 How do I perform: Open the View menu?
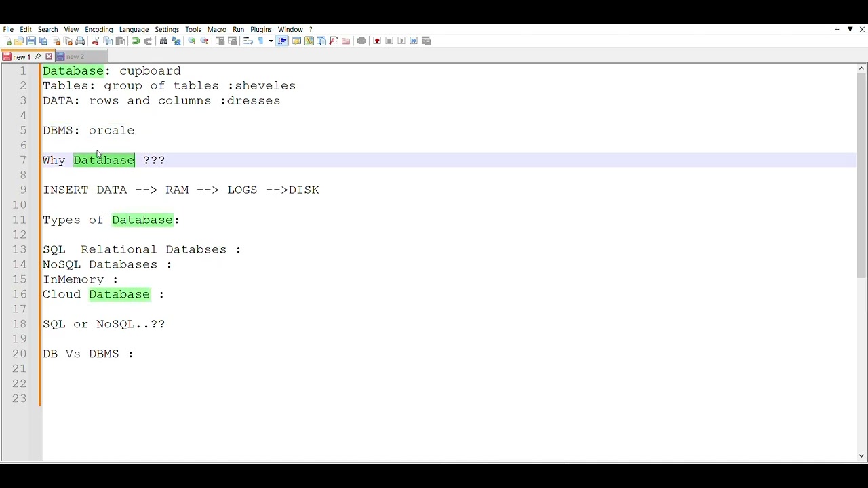(71, 30)
